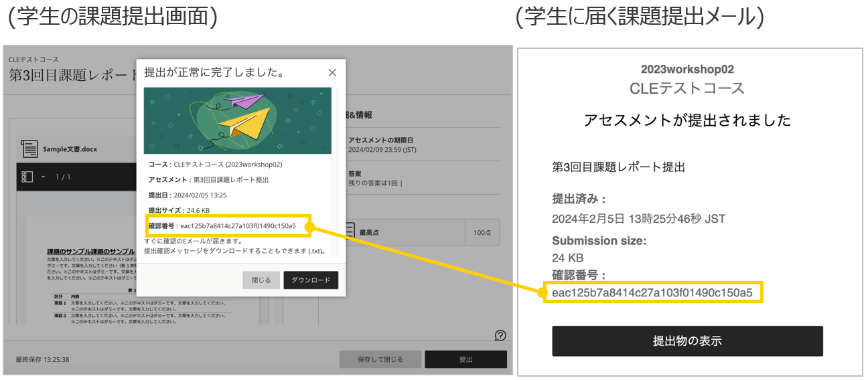
Task: Select the confirmation number in the email
Action: click(x=652, y=292)
